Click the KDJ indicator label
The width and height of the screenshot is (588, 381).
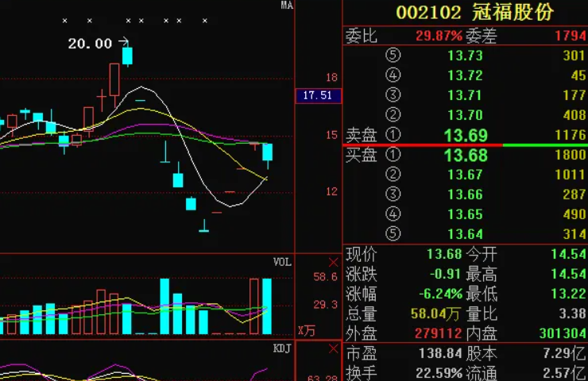point(282,348)
